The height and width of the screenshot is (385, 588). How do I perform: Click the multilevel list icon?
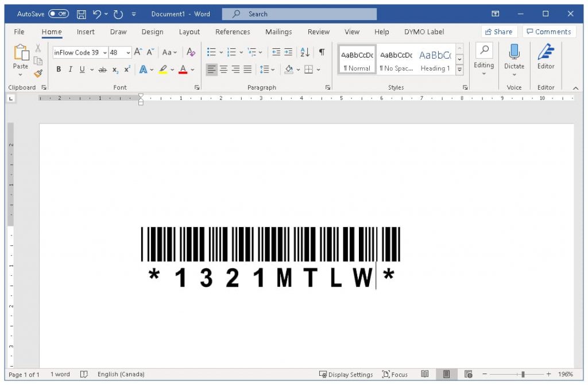[252, 52]
